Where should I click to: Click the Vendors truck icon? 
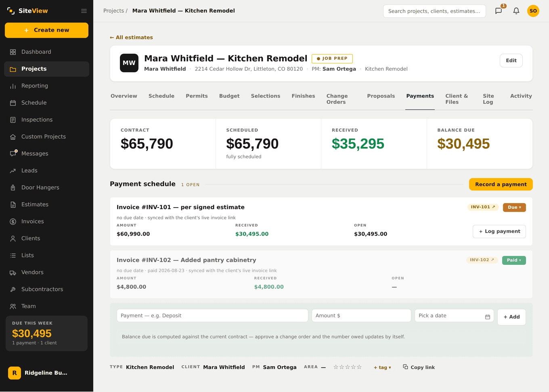13,273
